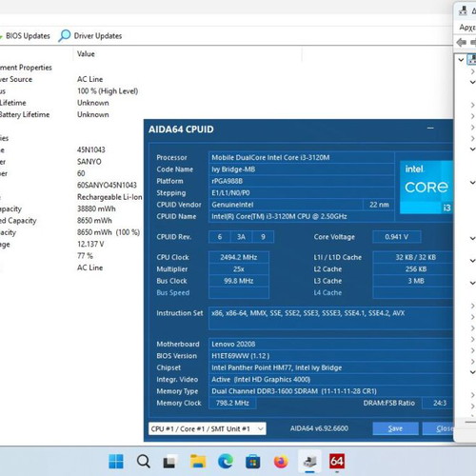Viewport: 476px width, 476px height.
Task: Collapse the root tree node in the right window
Action: point(461,59)
